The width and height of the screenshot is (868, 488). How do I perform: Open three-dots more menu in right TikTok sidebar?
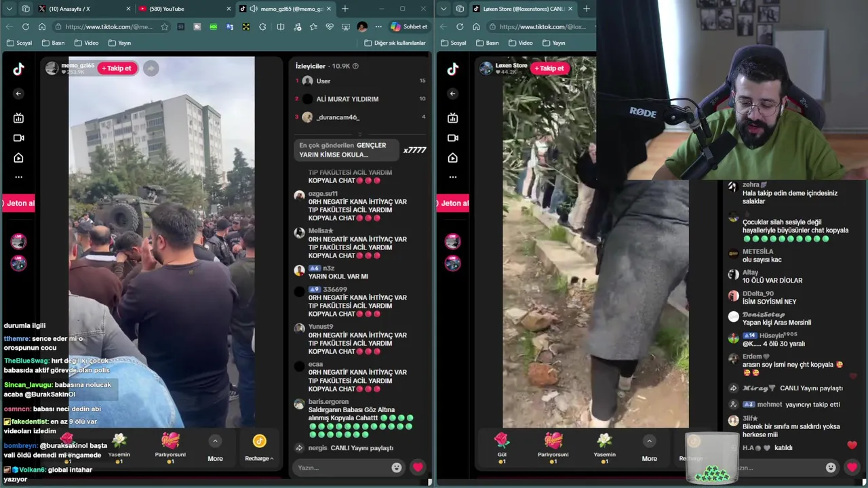click(452, 177)
